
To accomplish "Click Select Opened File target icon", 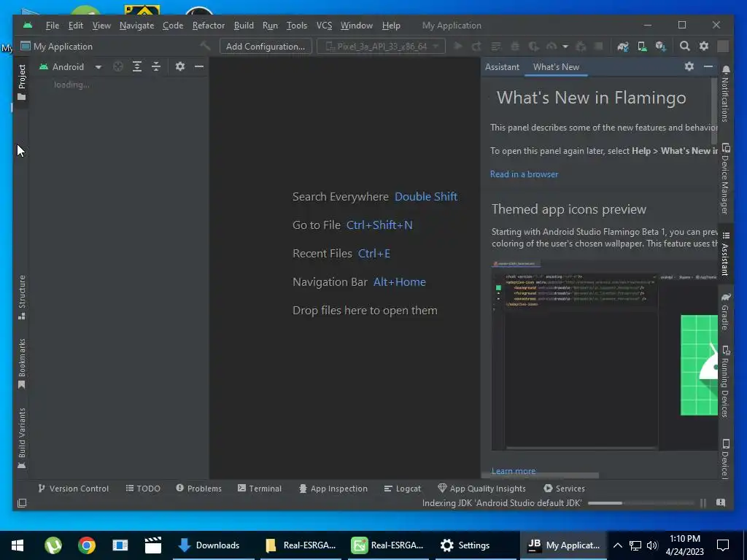I will (118, 66).
